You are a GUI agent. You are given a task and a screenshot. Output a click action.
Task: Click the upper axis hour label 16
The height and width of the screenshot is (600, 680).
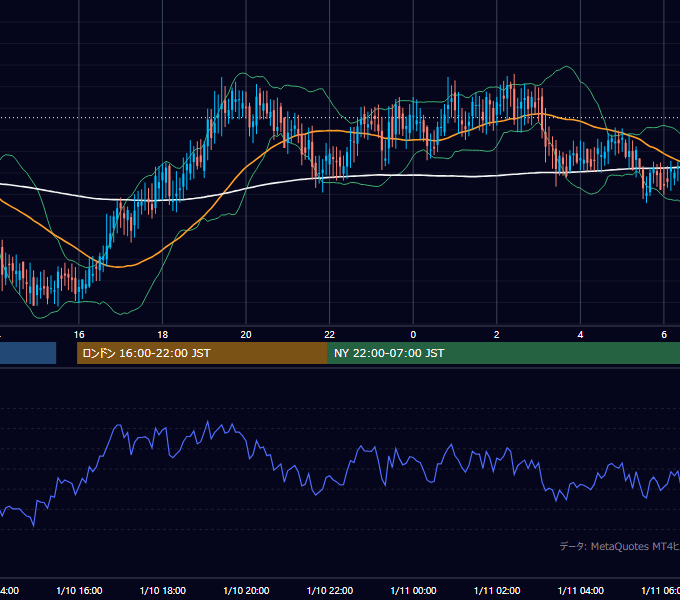[79, 335]
